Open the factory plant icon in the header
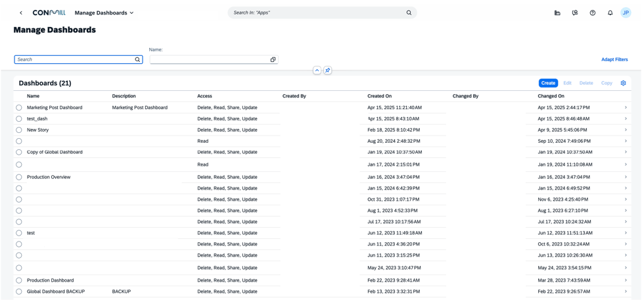644x302 pixels. tap(557, 13)
